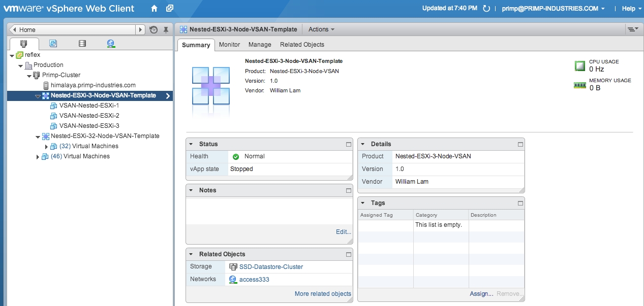Open the Summary tab
The height and width of the screenshot is (306, 644).
click(x=196, y=45)
